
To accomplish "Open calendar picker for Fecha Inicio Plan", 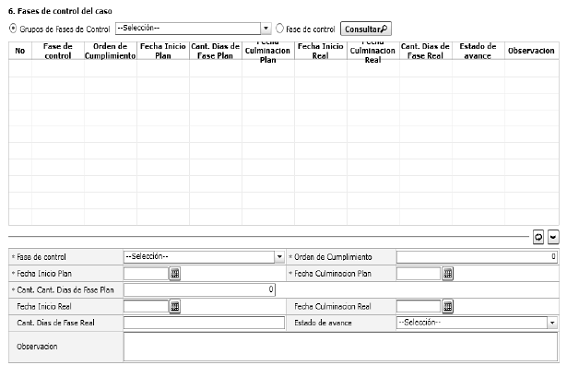I will [175, 274].
